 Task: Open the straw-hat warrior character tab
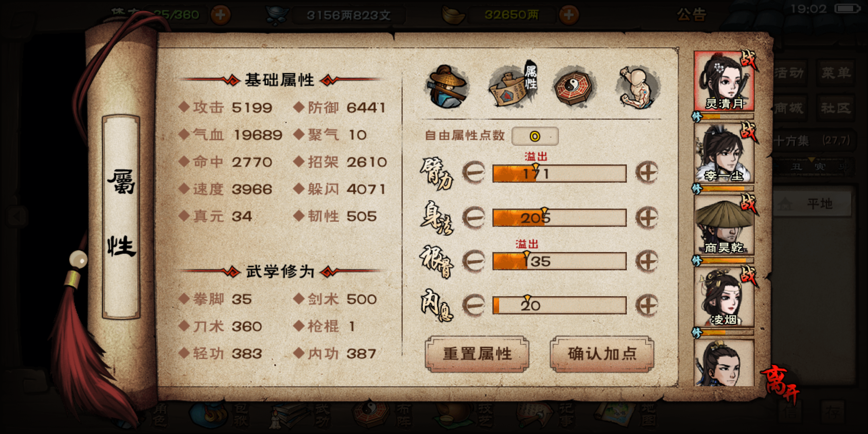point(447,87)
